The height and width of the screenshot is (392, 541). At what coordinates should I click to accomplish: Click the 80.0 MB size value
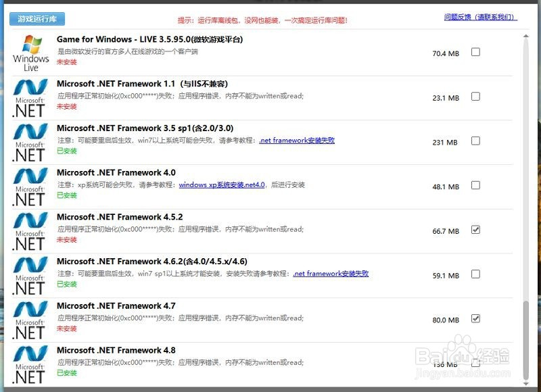[446, 320]
